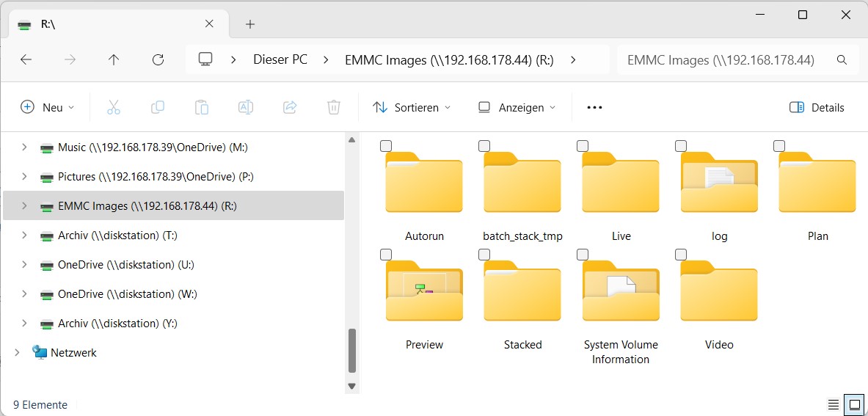Click the EMMC Images search field
868x416 pixels.
coord(723,60)
